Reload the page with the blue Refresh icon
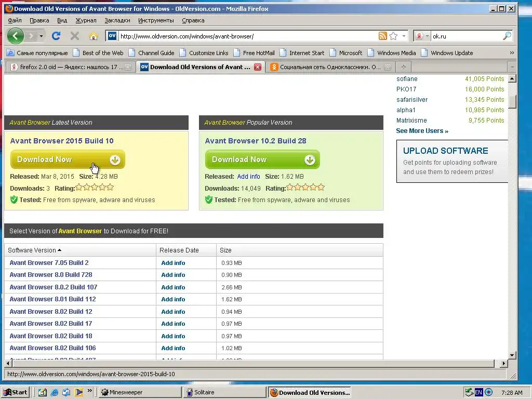Viewport: 532px width, 399px height. click(x=56, y=36)
